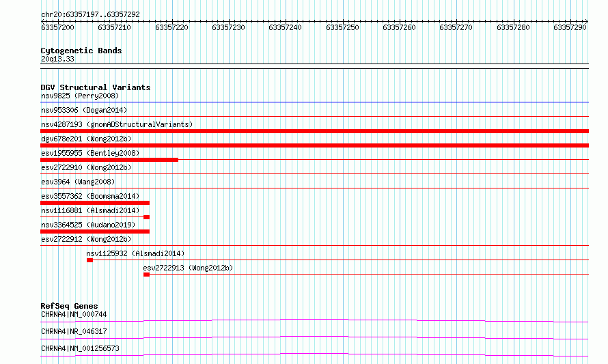The image size is (608, 364).
Task: Click the 63357200 ruler coordinate
Action: click(x=57, y=27)
